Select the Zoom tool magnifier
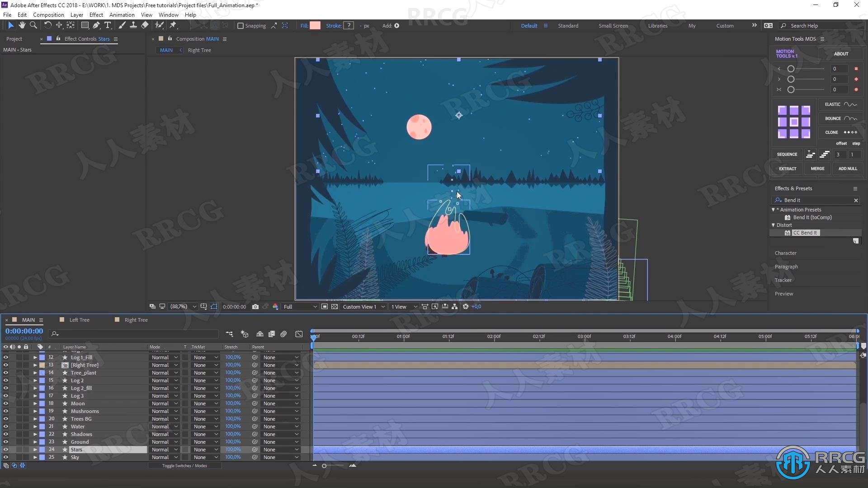 point(33,26)
